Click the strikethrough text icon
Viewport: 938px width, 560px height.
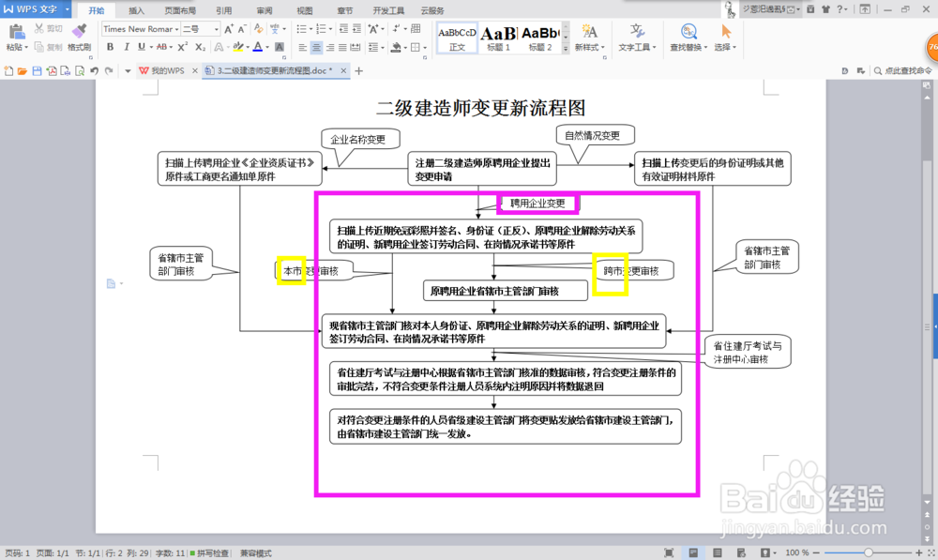161,47
